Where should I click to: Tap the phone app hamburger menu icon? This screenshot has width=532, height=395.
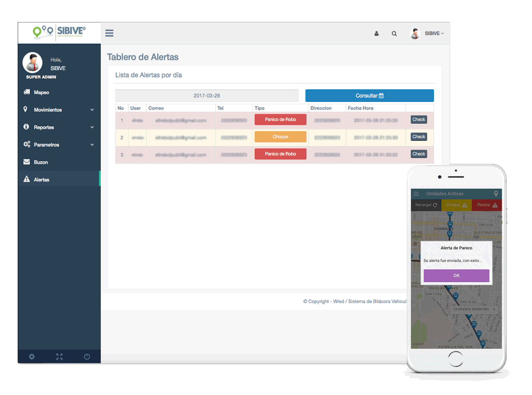point(416,194)
